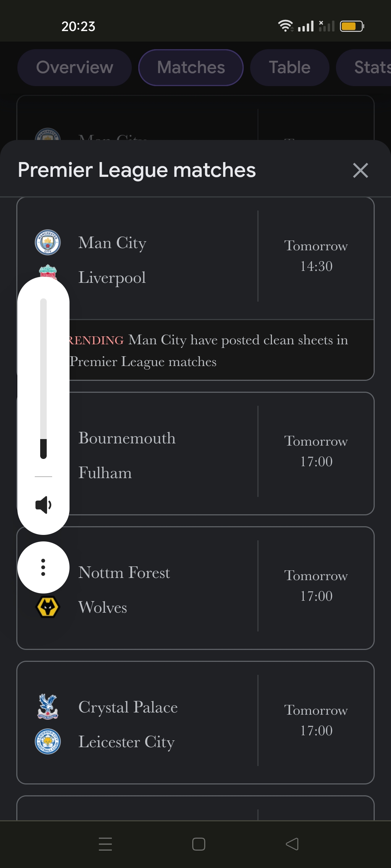Tap the Android back navigation icon
The height and width of the screenshot is (868, 391).
pos(292,844)
